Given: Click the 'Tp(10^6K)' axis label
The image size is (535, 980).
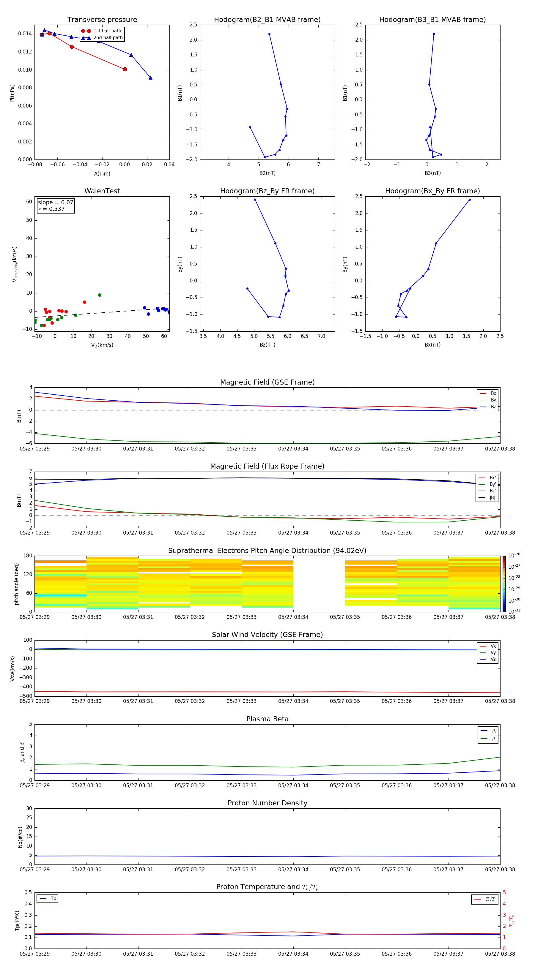Looking at the screenshot, I should [17, 921].
